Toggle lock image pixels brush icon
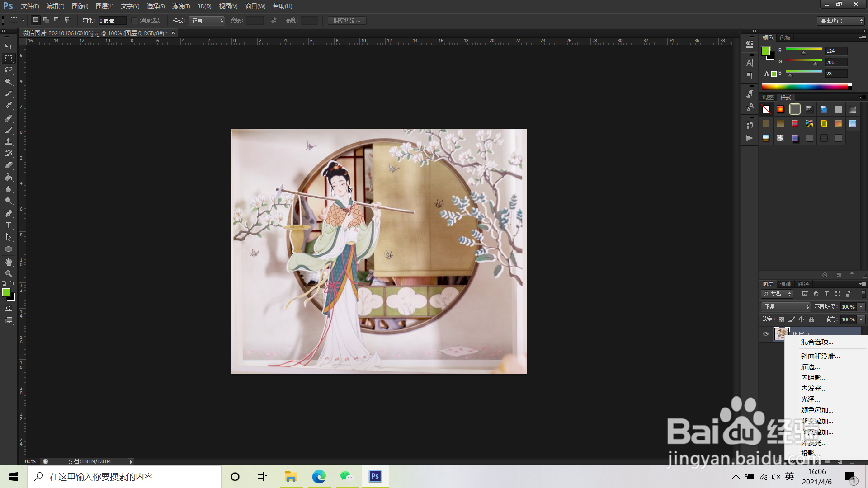 (x=792, y=319)
